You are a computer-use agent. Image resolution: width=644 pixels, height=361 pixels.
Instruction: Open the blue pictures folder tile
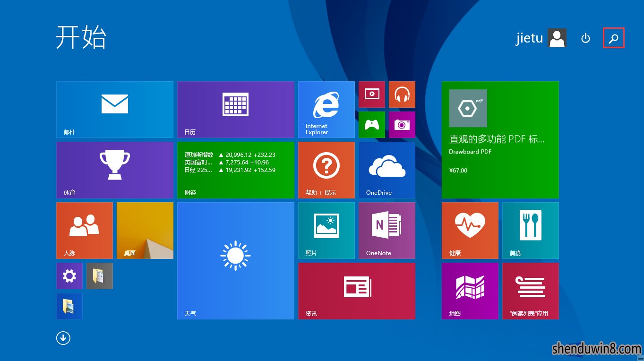click(69, 306)
